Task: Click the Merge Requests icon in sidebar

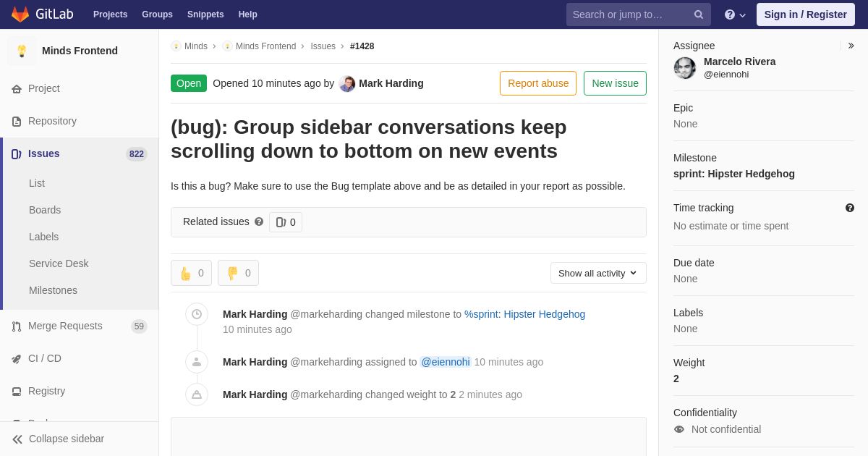Action: [x=17, y=326]
